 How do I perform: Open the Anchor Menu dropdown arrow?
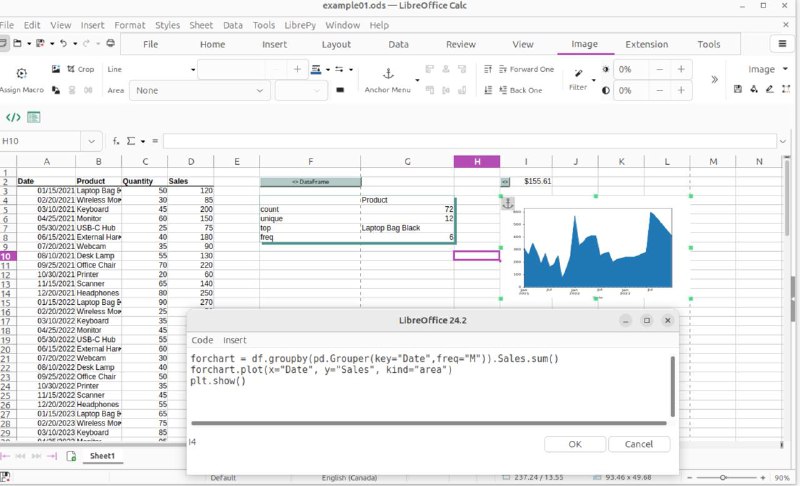[417, 80]
